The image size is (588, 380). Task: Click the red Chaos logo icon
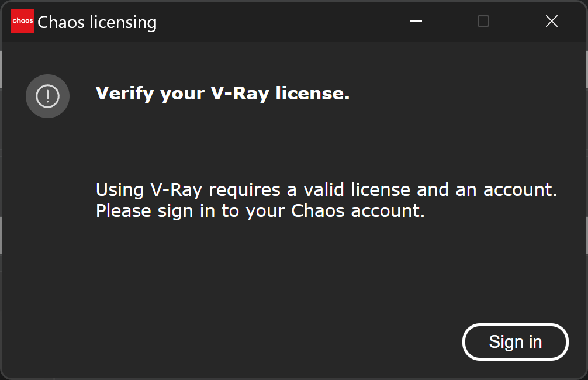pos(22,21)
